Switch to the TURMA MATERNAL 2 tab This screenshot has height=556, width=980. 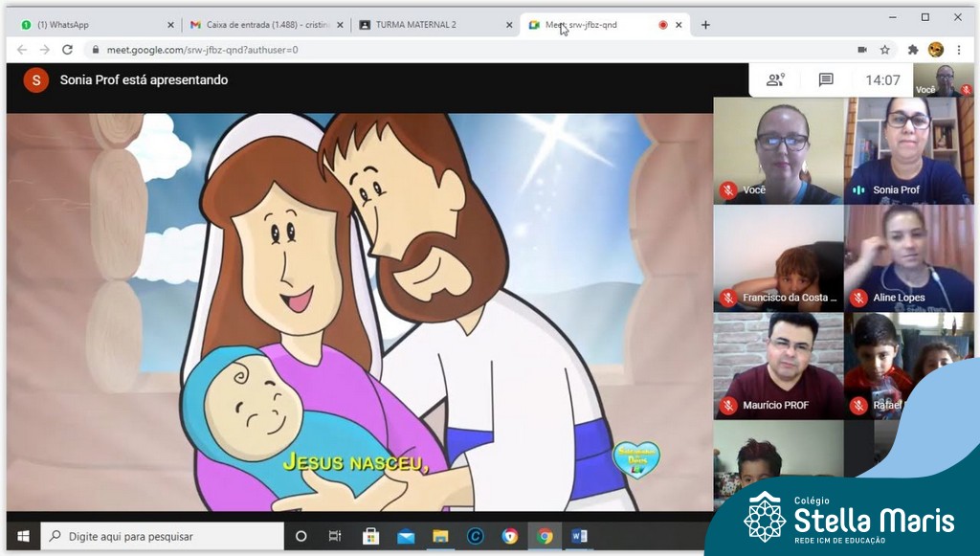(x=431, y=25)
